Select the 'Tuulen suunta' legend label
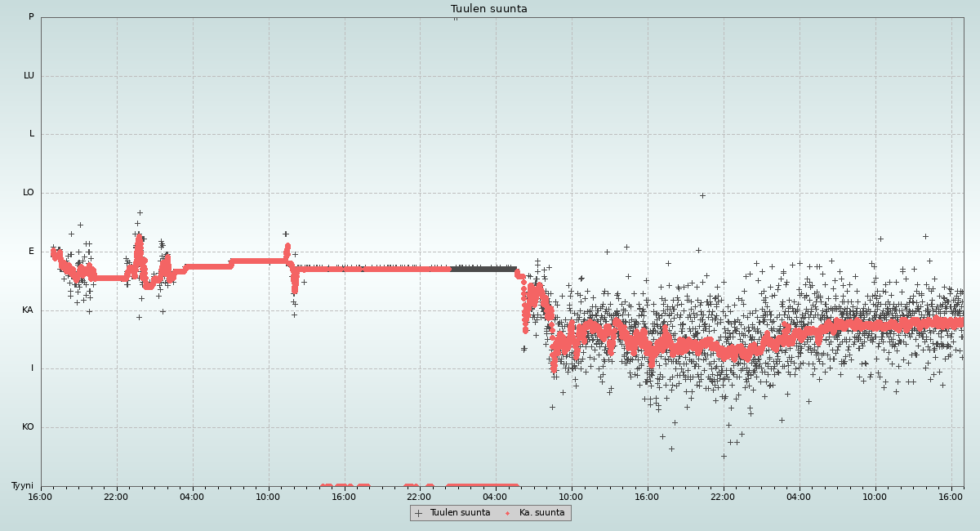 coord(460,513)
